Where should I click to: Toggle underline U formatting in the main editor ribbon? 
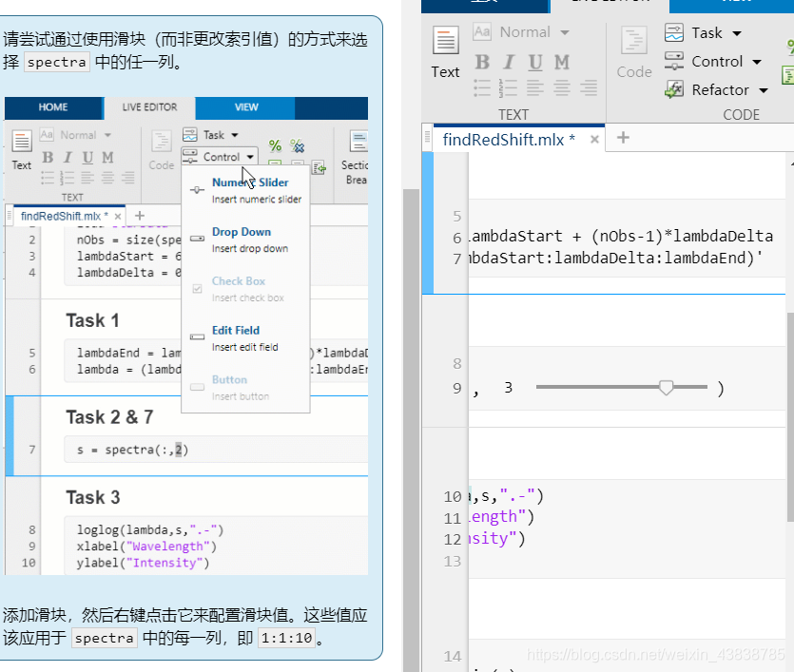(535, 62)
